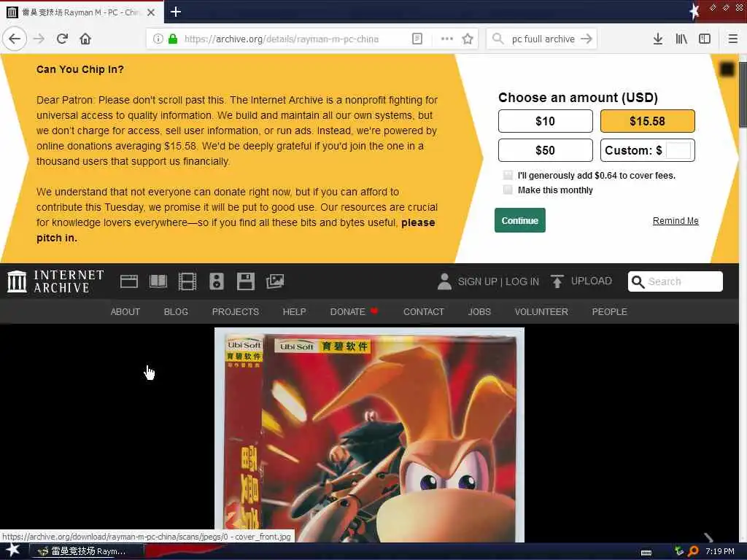Open the Software floppy disk icon
The image size is (747, 560).
coord(245,281)
